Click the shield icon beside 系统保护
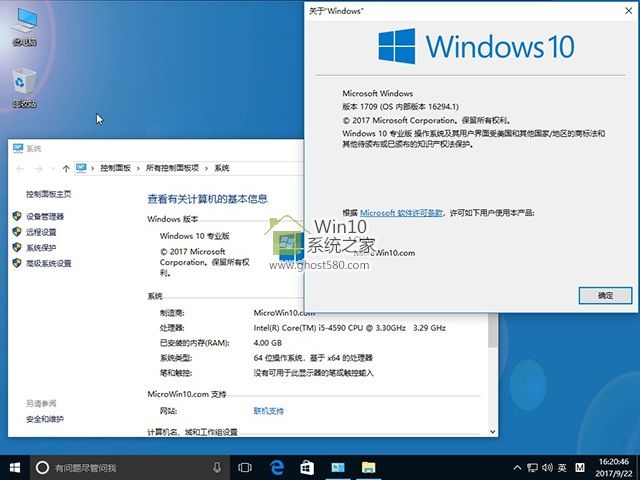 tap(17, 247)
